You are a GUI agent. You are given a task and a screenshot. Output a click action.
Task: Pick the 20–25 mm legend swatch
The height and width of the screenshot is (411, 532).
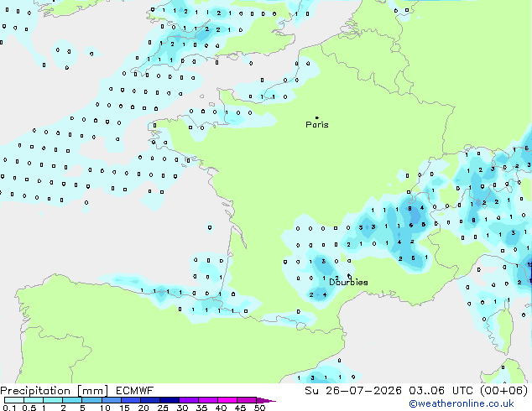[x=149, y=400]
